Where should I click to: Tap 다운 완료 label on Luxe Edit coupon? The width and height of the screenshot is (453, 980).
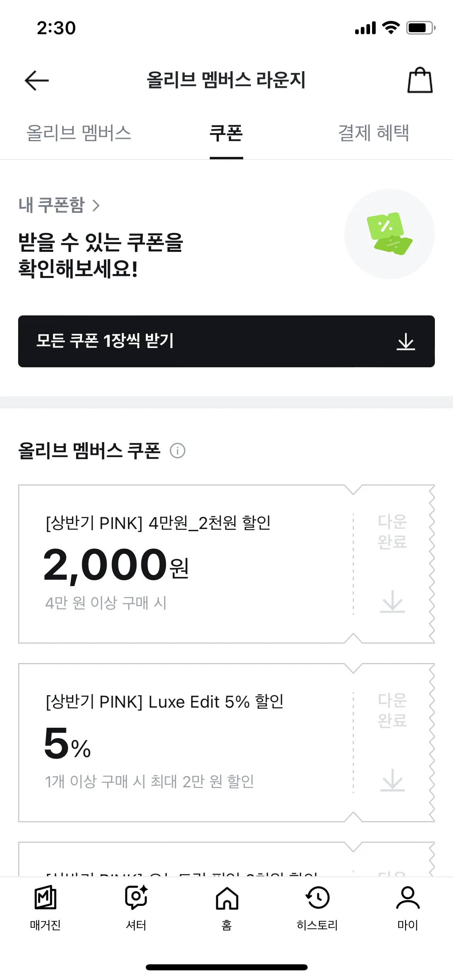pyautogui.click(x=392, y=710)
